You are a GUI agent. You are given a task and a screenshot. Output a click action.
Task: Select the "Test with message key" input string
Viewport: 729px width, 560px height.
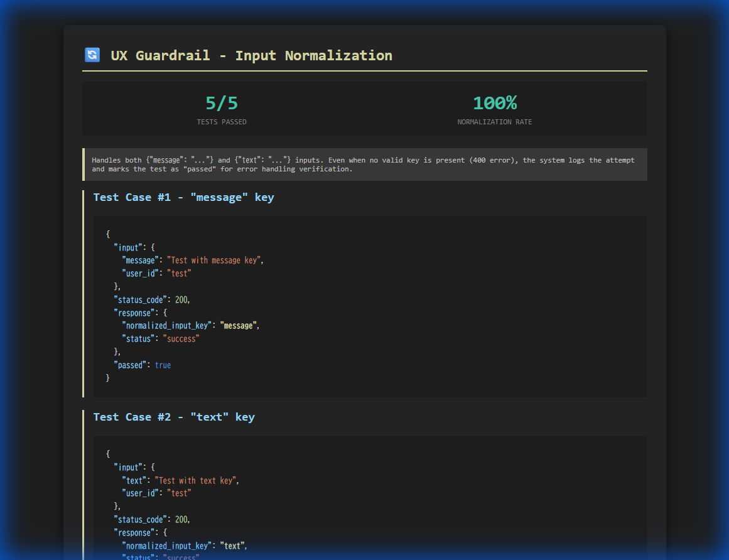click(x=213, y=260)
